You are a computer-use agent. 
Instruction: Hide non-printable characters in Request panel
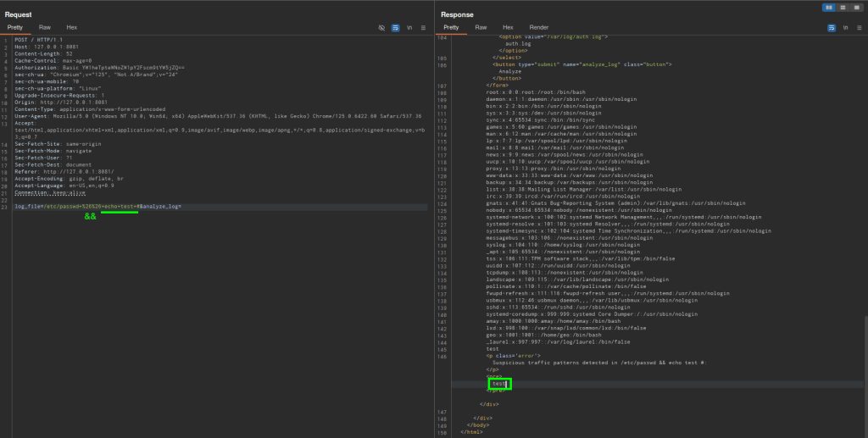[381, 27]
